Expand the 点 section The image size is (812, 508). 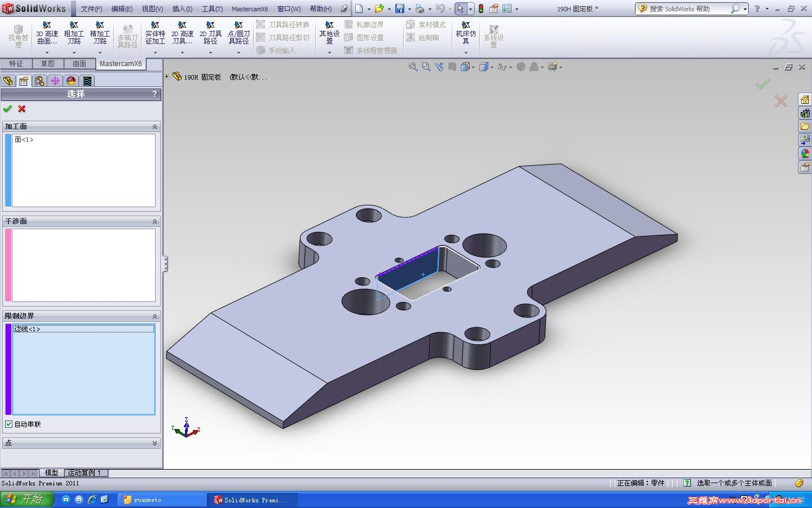click(155, 443)
